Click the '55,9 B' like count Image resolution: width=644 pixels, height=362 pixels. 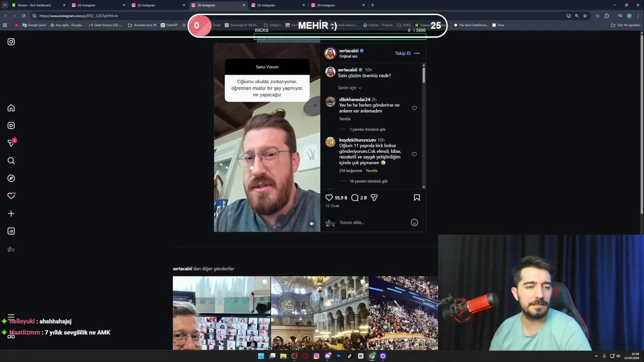[341, 198]
